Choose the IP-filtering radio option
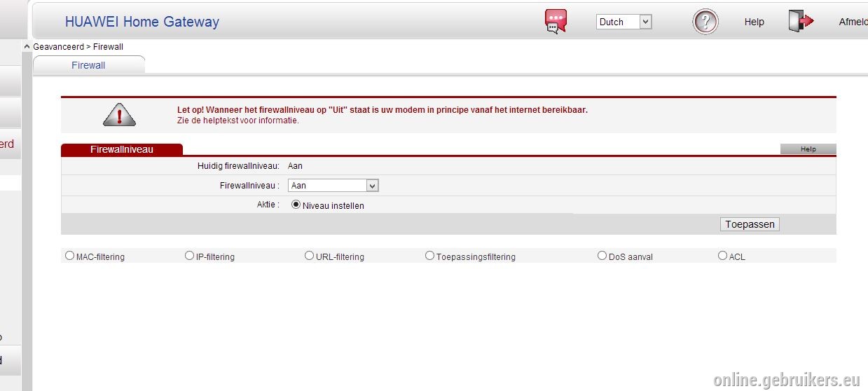The height and width of the screenshot is (391, 868). pyautogui.click(x=189, y=256)
